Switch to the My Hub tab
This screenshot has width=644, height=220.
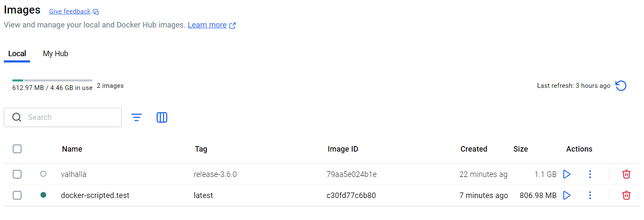pyautogui.click(x=55, y=54)
